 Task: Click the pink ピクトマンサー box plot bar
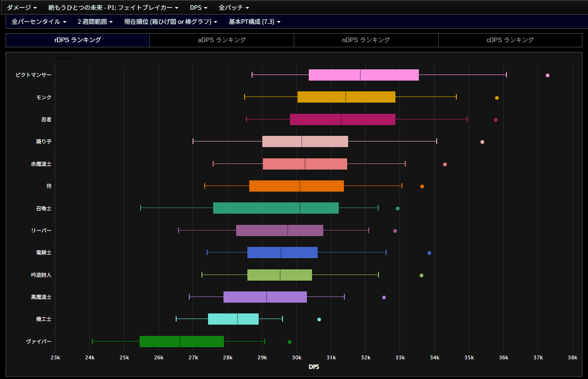click(x=364, y=75)
